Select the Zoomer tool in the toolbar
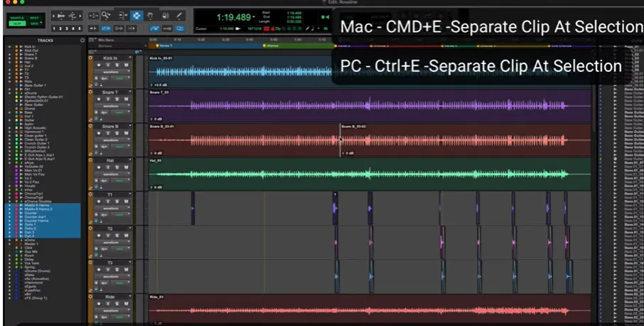 (107, 16)
